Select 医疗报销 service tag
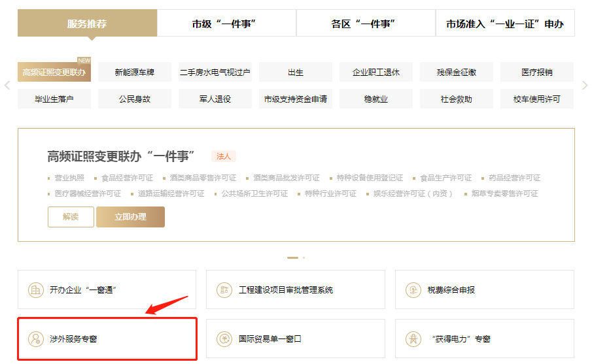Image resolution: width=592 pixels, height=364 pixels. 537,72
